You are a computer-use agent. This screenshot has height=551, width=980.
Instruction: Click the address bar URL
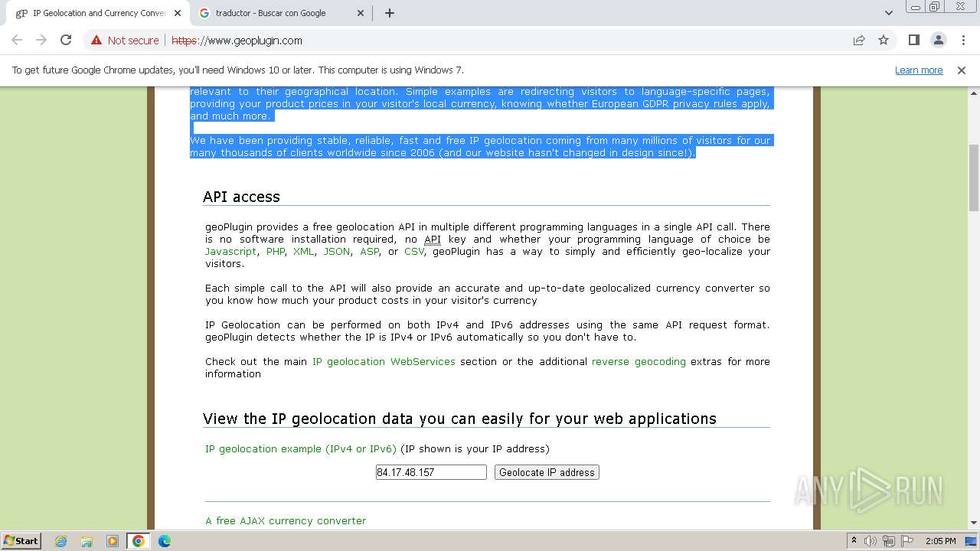237,40
